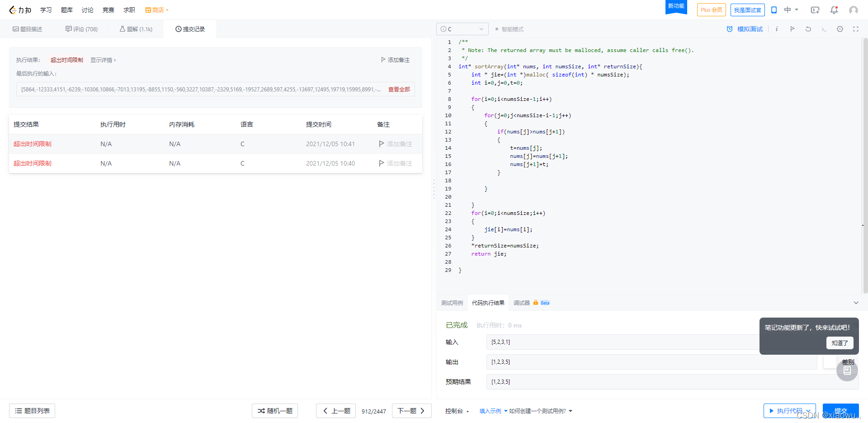Screen dimensions: 868x423
Task: Open the floating notes icon
Action: [847, 371]
